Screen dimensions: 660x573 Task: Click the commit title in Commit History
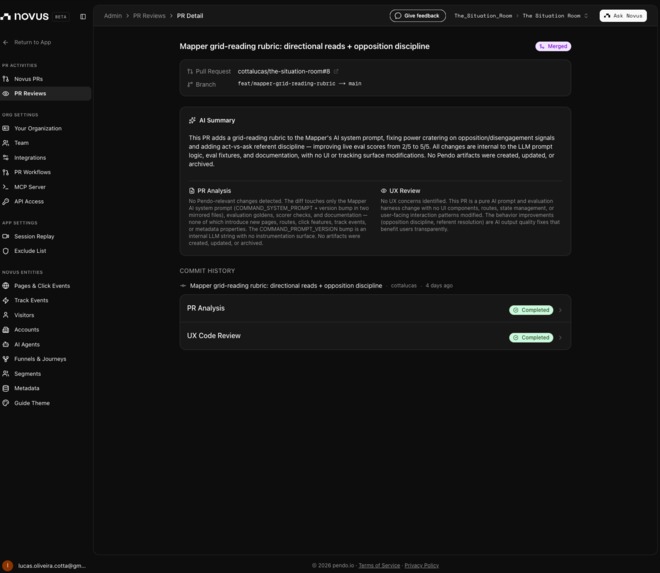(286, 285)
